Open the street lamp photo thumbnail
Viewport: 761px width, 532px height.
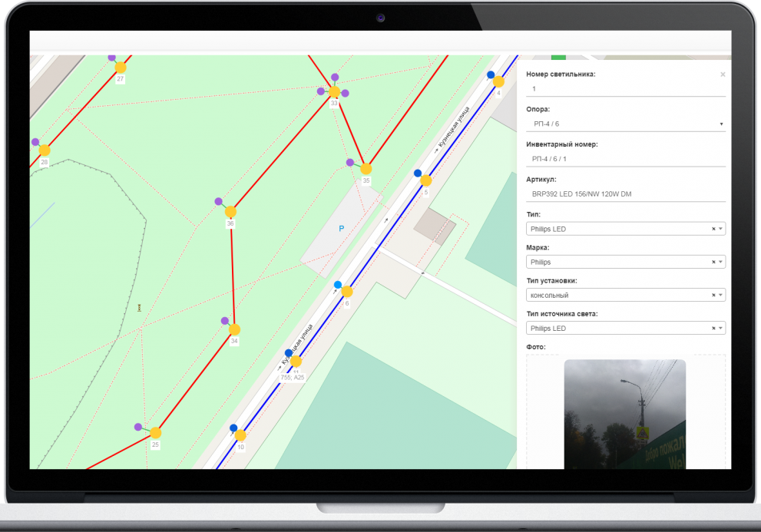click(624, 414)
